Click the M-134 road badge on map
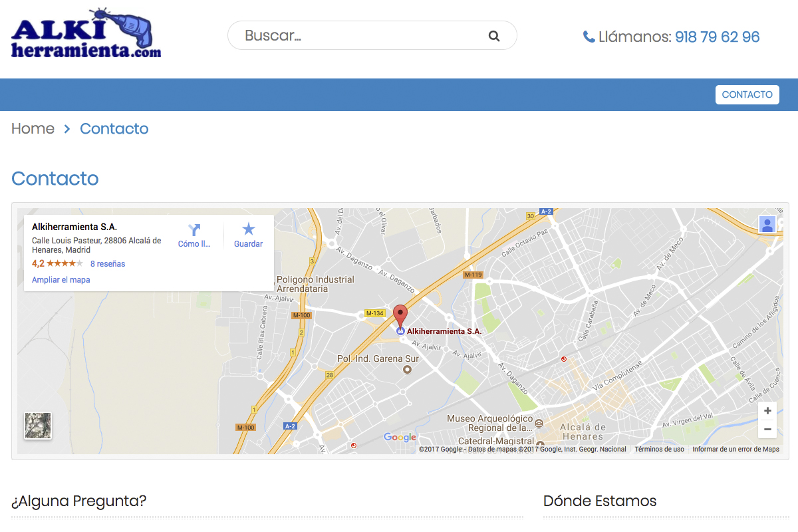The width and height of the screenshot is (798, 532). [375, 313]
